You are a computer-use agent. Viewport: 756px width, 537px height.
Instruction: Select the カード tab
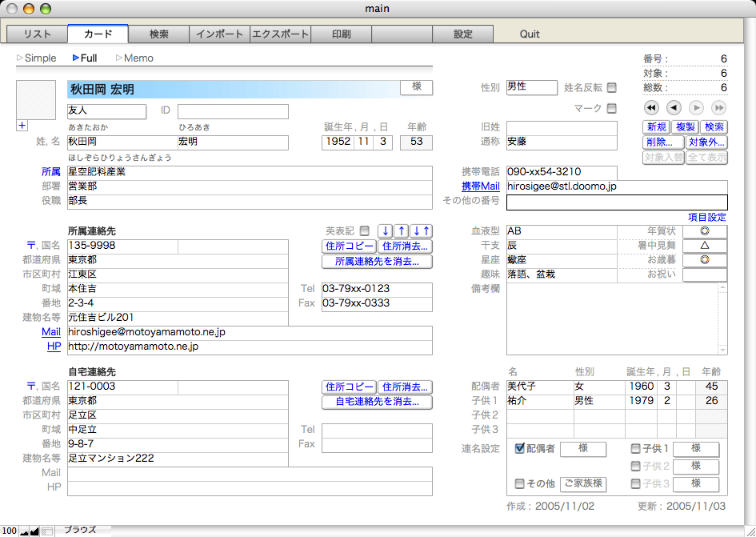click(x=98, y=34)
